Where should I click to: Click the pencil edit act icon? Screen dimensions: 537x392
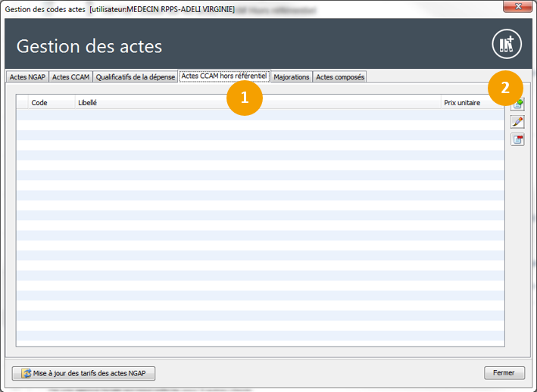click(518, 122)
